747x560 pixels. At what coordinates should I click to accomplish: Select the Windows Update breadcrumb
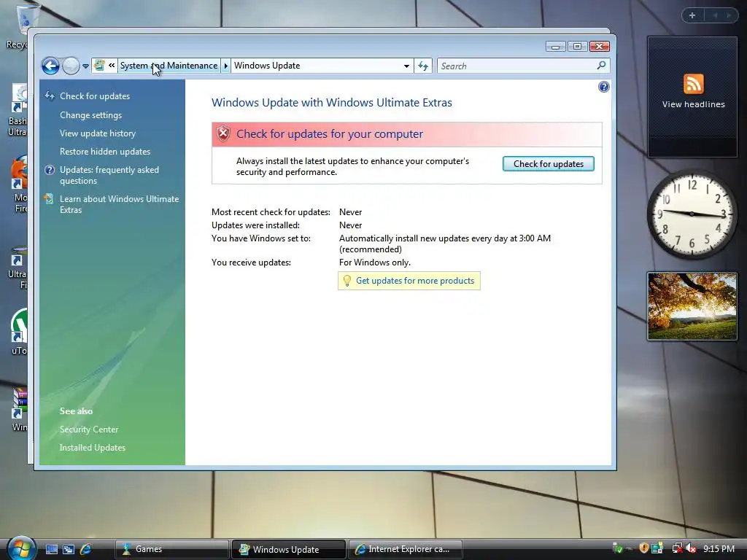pos(267,66)
